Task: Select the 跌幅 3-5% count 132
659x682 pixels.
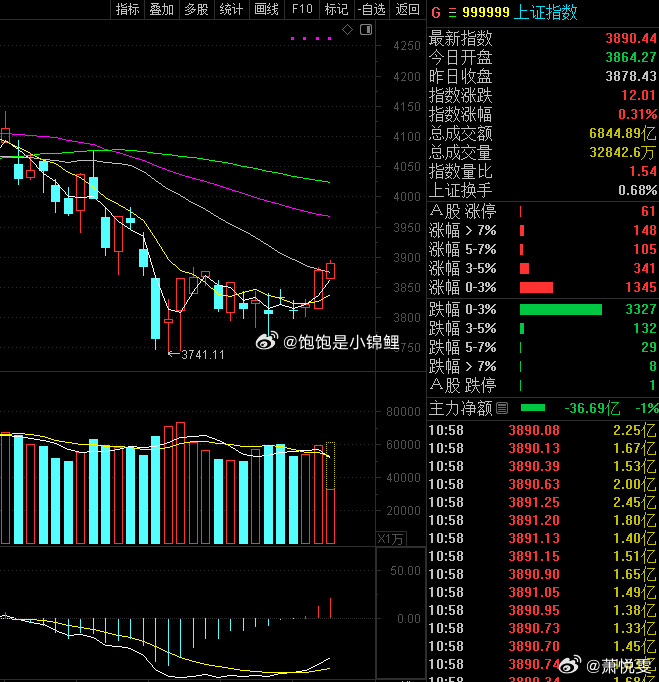Action: 645,328
